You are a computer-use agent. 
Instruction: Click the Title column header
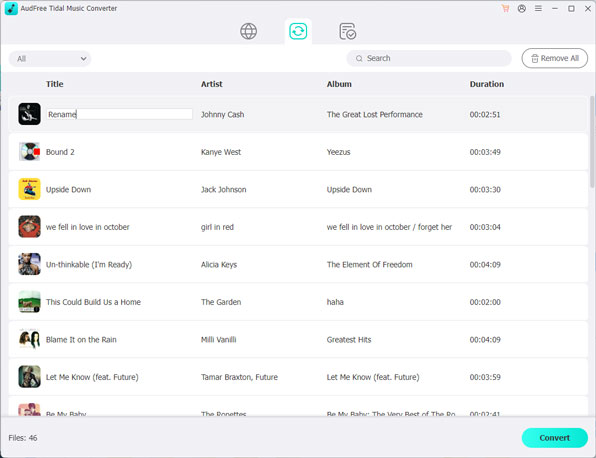coord(55,84)
